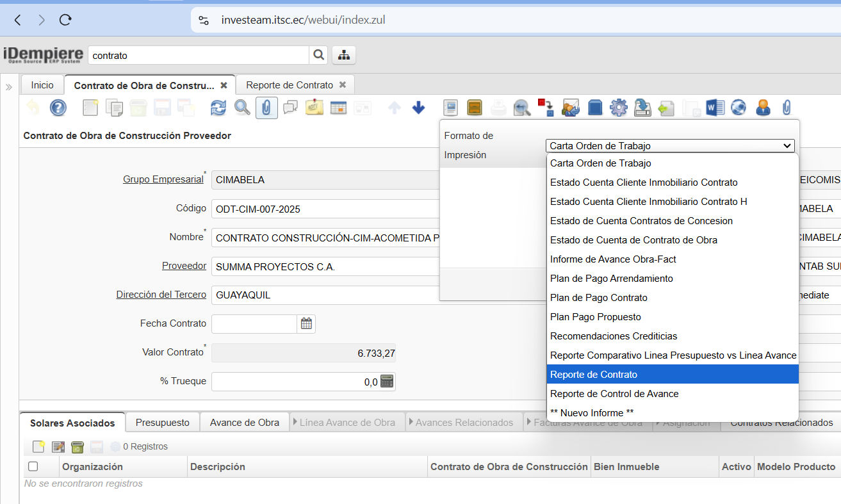Click the Refresh record toolbar icon

[218, 108]
